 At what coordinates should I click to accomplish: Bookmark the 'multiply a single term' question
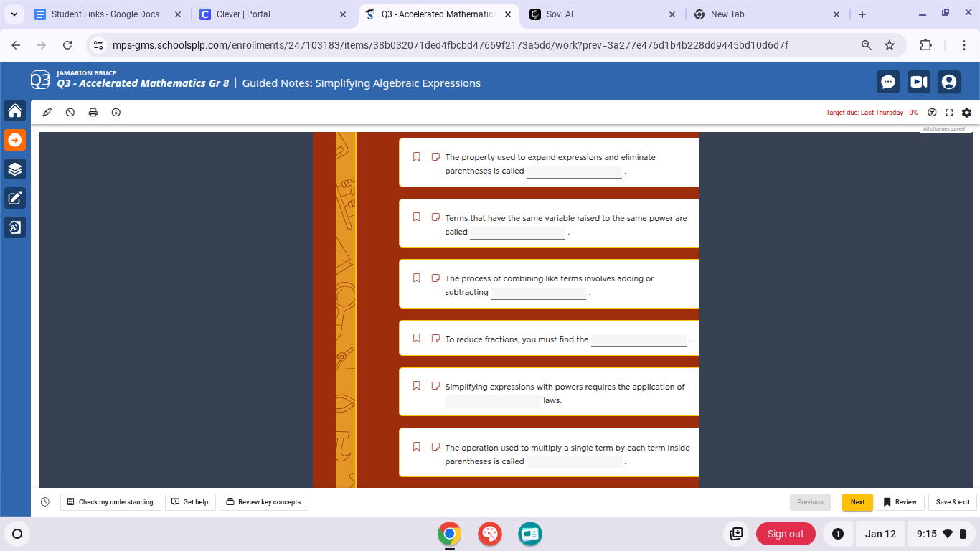pyautogui.click(x=416, y=446)
